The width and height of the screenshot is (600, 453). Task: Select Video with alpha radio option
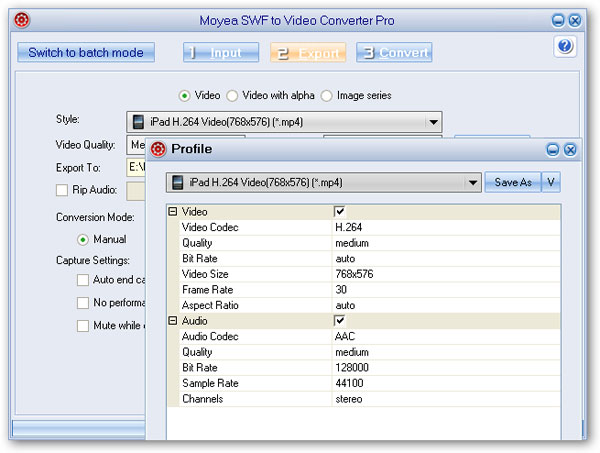click(x=232, y=96)
